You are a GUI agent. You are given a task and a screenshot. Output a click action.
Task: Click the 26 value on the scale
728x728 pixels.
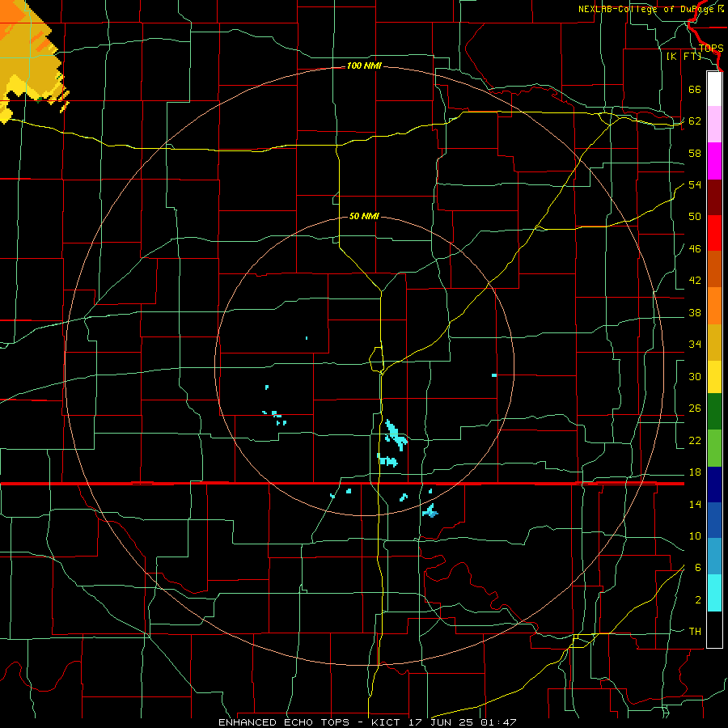pyautogui.click(x=695, y=408)
